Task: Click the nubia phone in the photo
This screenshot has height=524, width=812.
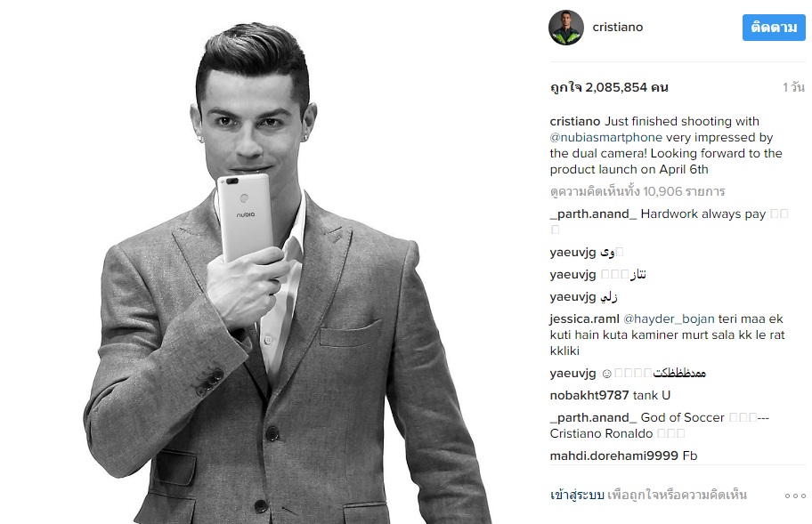Action: click(245, 217)
